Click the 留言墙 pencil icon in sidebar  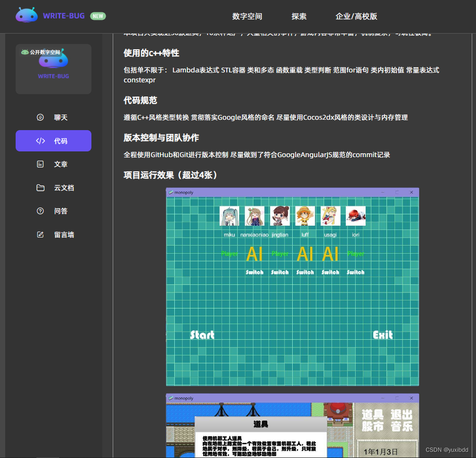click(x=40, y=234)
